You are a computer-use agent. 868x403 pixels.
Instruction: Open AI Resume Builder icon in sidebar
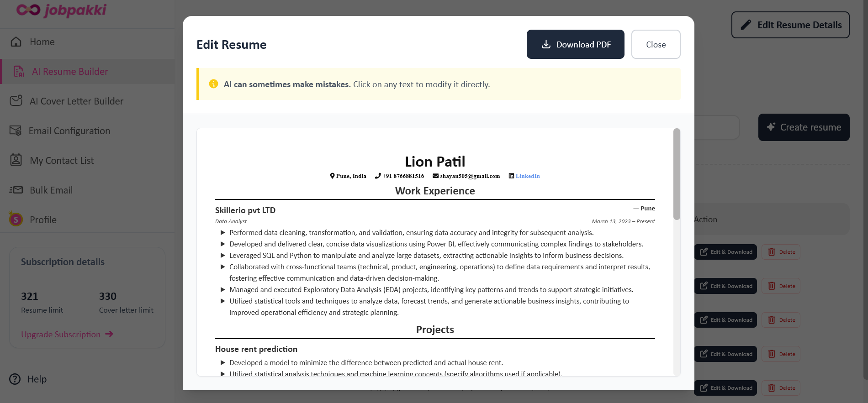19,72
